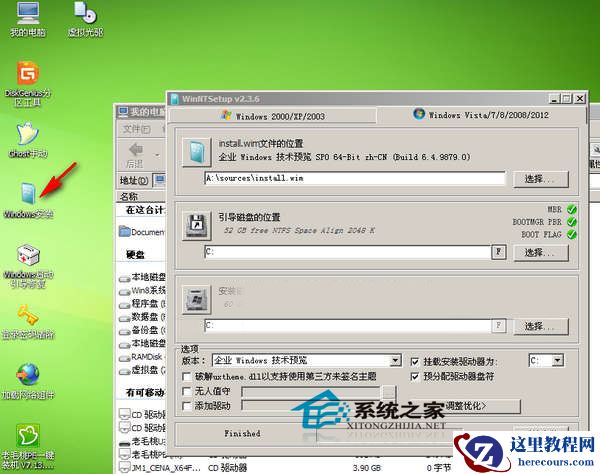Switch to Windows 2000/XP/2003 tab

point(273,116)
